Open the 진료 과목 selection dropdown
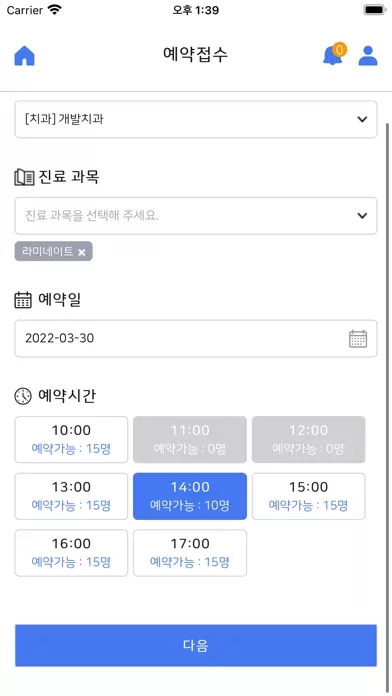Screen dimensions: 392x696 pos(196,216)
